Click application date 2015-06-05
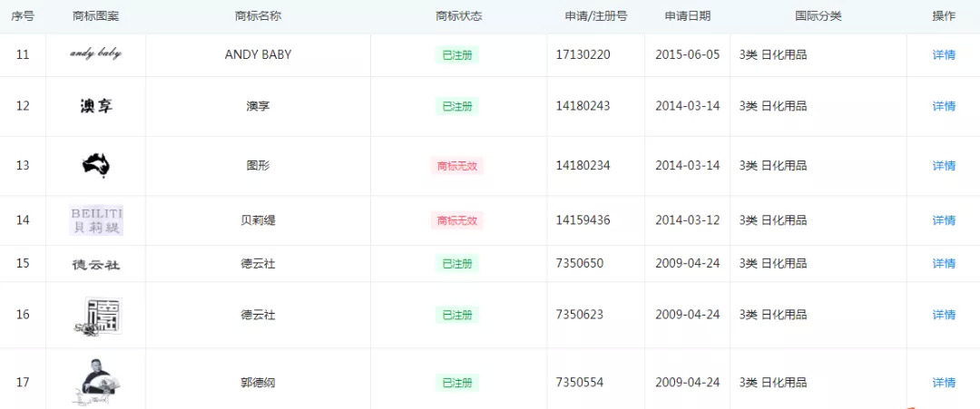Image resolution: width=980 pixels, height=409 pixels. click(x=688, y=55)
